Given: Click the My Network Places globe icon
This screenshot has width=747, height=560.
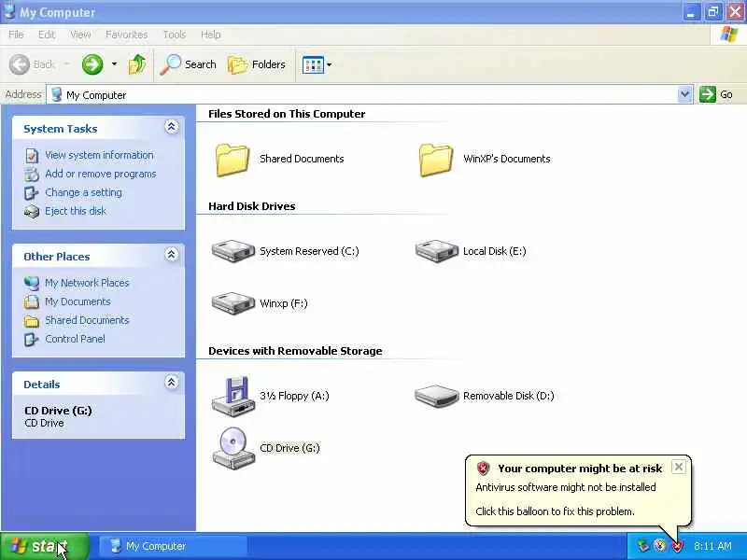Looking at the screenshot, I should click(x=32, y=283).
